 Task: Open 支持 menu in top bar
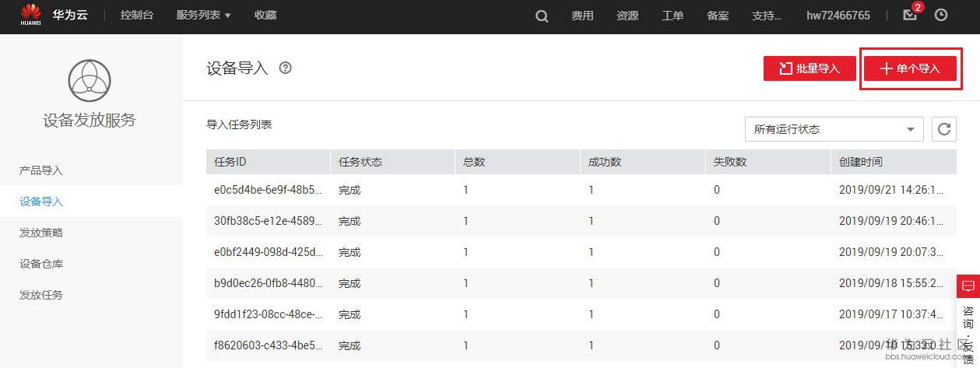pos(767,16)
